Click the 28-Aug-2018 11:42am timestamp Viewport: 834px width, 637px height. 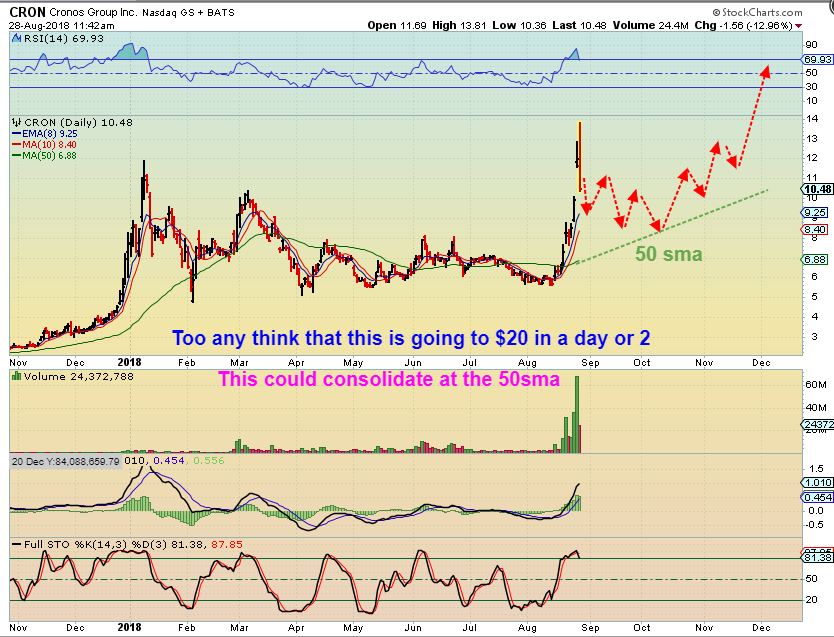pos(61,26)
